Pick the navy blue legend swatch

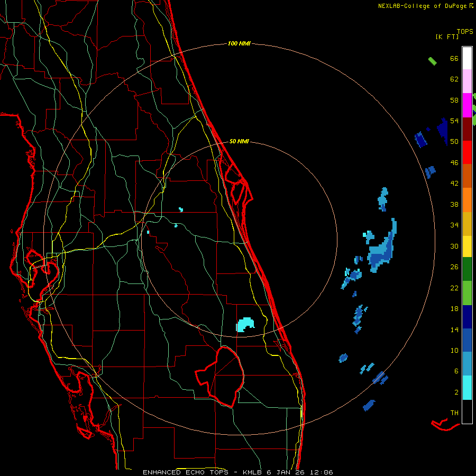(467, 317)
